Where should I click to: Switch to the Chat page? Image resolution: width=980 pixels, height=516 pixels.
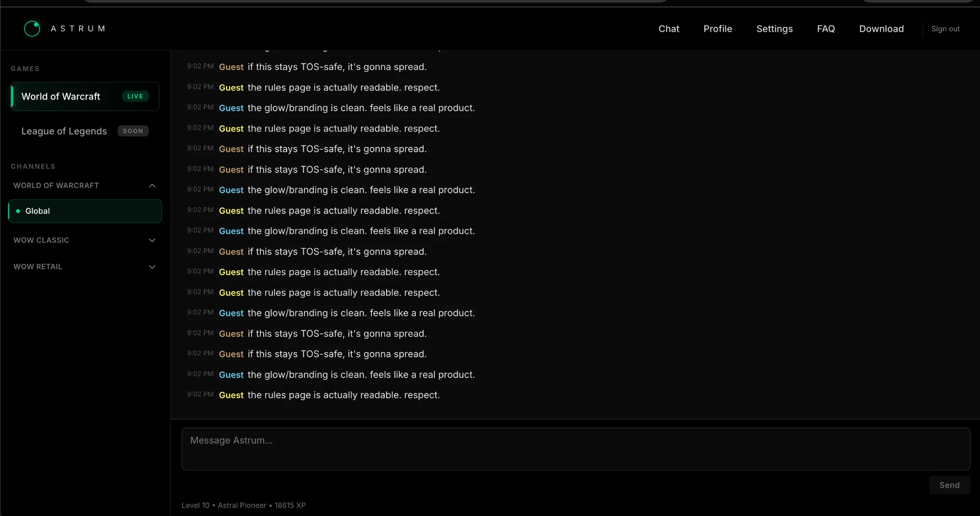click(x=668, y=28)
